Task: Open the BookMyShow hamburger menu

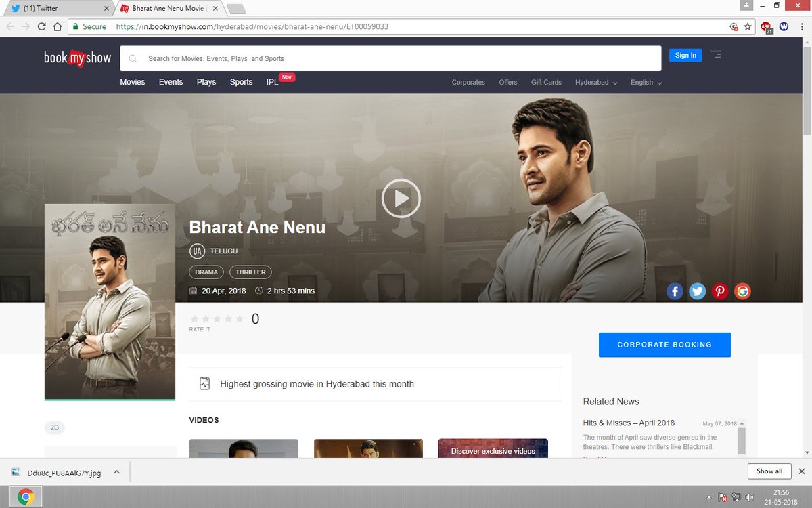Action: (715, 55)
